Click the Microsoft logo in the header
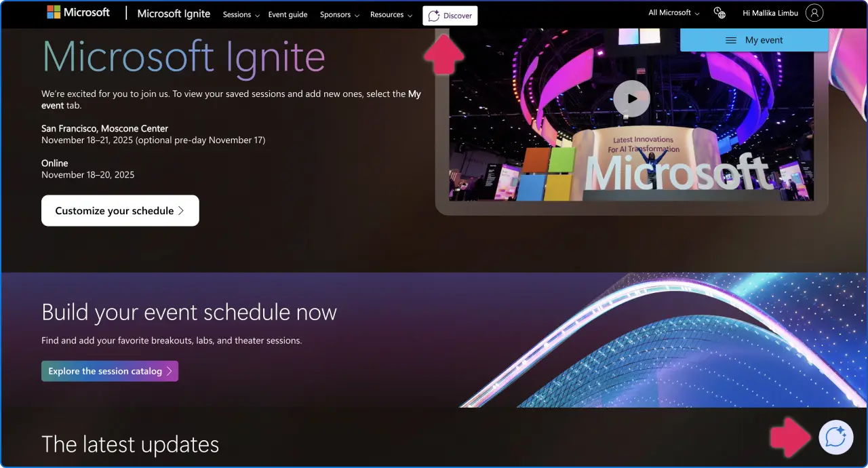 pos(78,12)
